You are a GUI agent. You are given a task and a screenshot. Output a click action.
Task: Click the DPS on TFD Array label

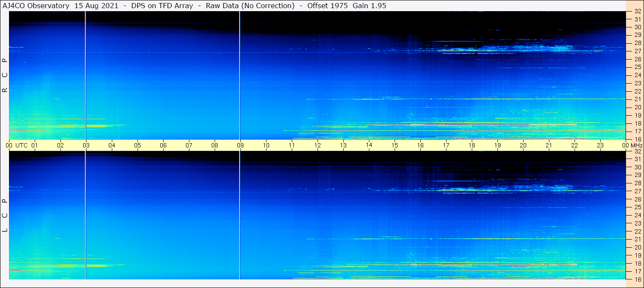click(x=162, y=6)
